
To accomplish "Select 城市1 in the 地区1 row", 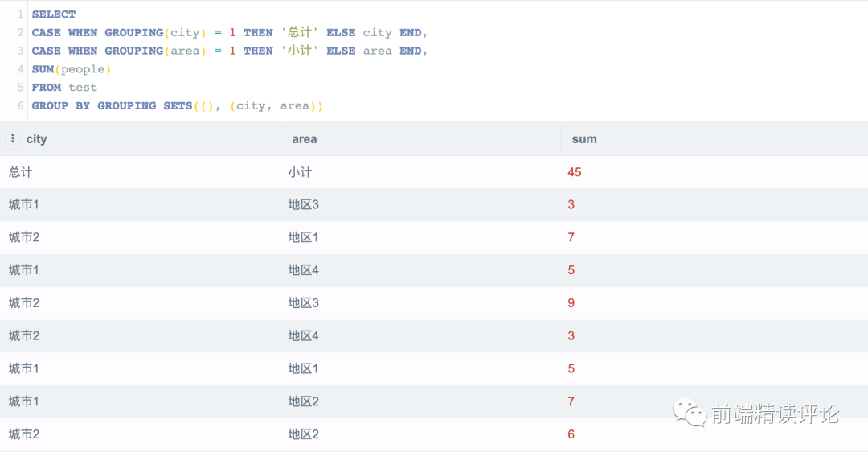I will (x=24, y=368).
